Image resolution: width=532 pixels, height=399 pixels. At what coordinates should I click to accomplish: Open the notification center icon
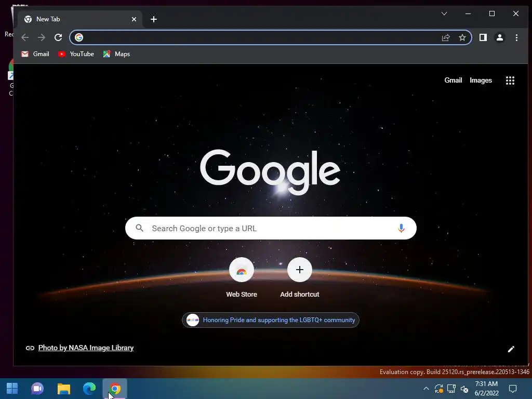(x=513, y=389)
